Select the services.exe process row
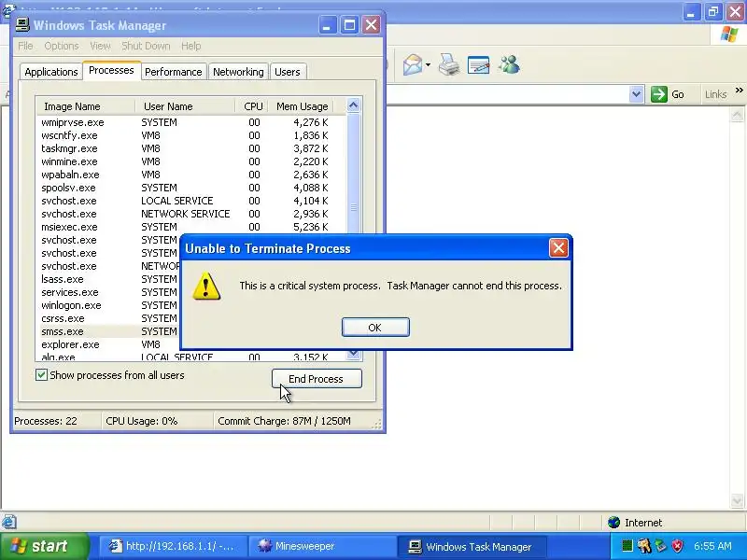 tap(109, 292)
